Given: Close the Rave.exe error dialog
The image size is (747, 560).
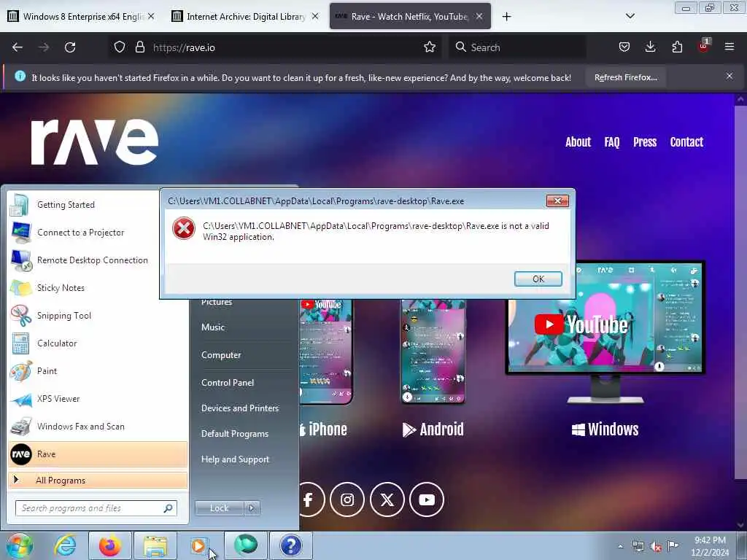Looking at the screenshot, I should pyautogui.click(x=557, y=201).
